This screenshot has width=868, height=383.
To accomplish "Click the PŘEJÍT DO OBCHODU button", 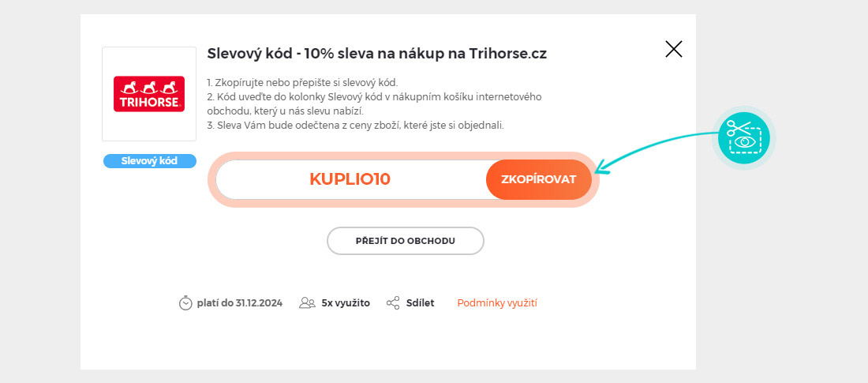I will pyautogui.click(x=405, y=241).
